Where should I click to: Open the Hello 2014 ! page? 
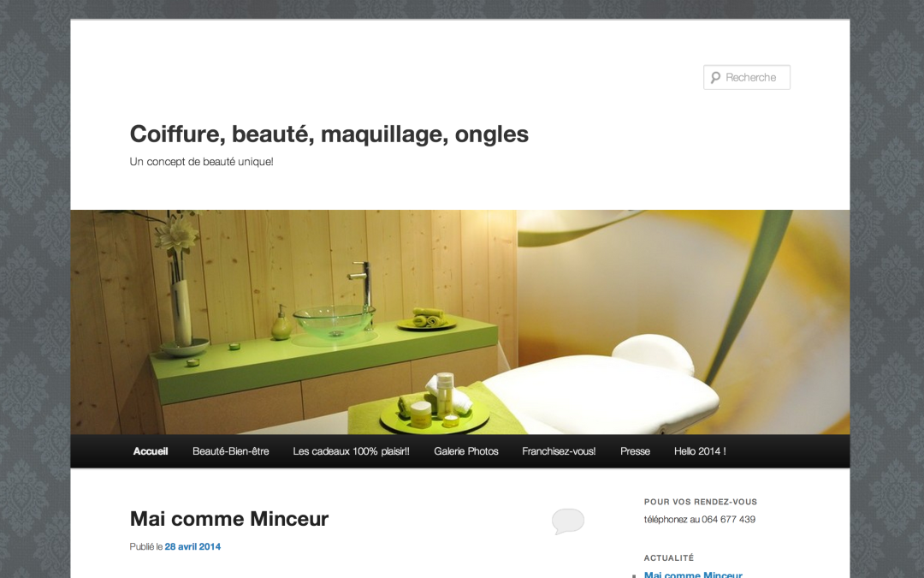[x=700, y=451]
